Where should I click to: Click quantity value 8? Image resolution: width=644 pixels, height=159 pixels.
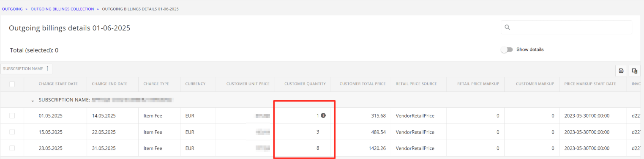tap(318, 148)
